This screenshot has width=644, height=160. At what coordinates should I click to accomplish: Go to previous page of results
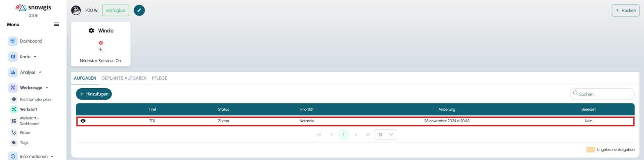[x=331, y=135]
